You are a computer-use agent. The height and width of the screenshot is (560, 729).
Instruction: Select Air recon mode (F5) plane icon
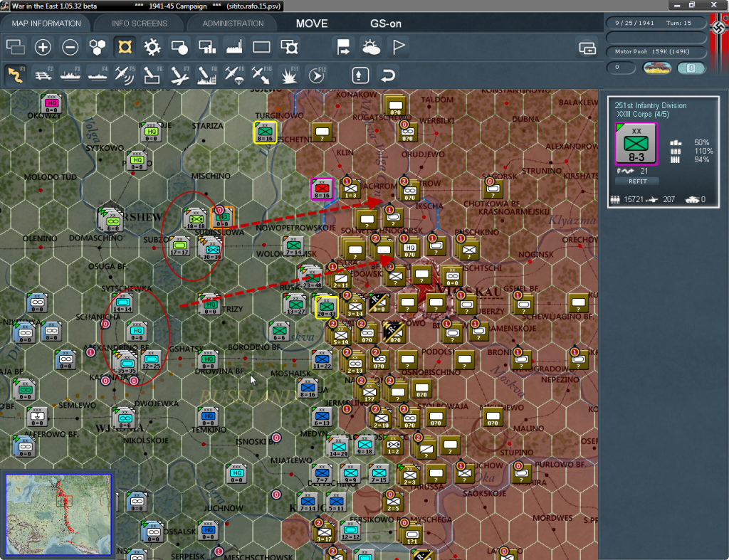125,75
